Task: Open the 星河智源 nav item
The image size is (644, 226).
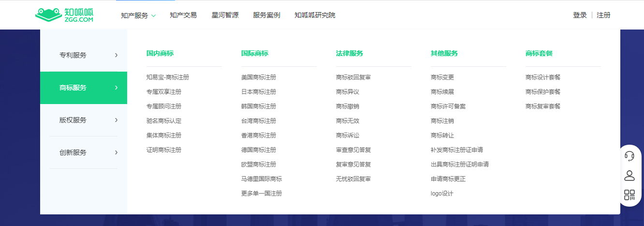Action: (x=225, y=15)
